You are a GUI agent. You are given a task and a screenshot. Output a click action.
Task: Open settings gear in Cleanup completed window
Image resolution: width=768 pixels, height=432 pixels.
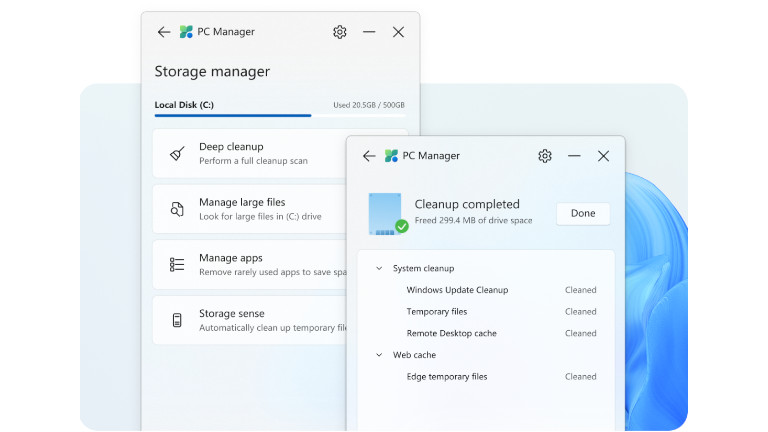coord(545,156)
